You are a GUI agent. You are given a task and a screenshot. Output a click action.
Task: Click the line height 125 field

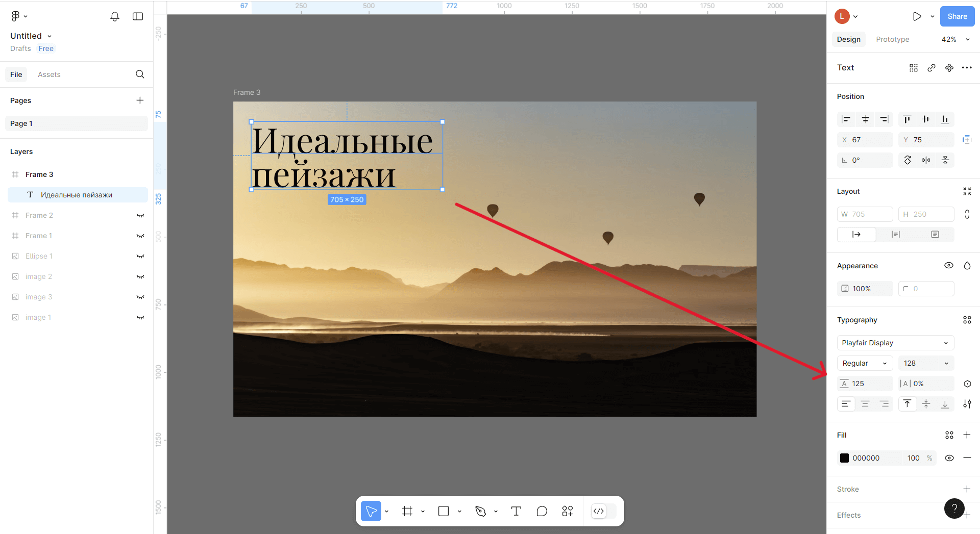pyautogui.click(x=865, y=384)
